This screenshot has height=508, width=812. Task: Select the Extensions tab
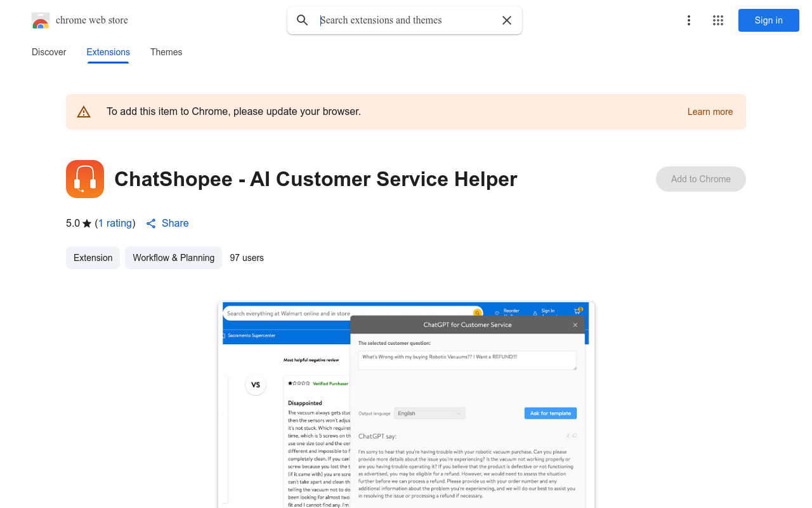tap(108, 52)
